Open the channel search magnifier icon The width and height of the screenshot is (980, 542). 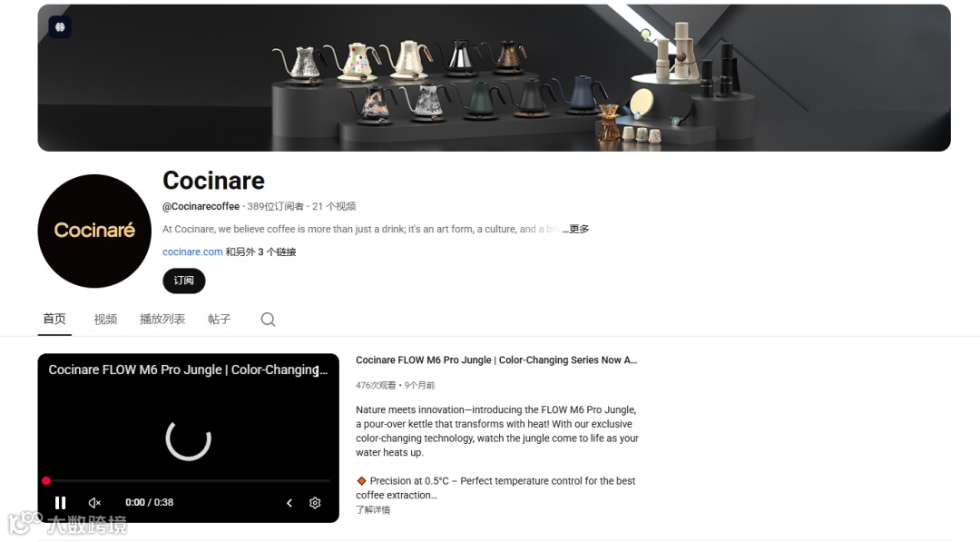coord(268,320)
